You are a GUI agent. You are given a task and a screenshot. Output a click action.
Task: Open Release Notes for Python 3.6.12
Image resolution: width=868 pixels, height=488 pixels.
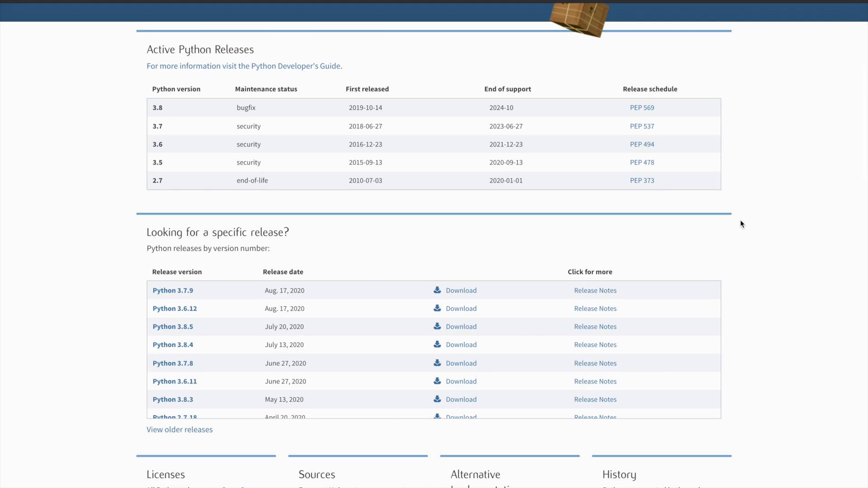pyautogui.click(x=595, y=309)
